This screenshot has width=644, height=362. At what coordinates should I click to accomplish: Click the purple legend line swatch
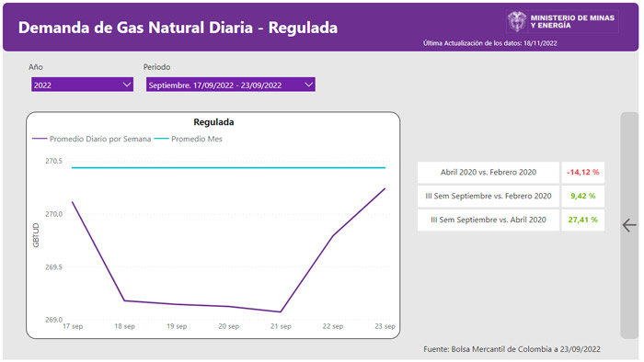point(40,139)
